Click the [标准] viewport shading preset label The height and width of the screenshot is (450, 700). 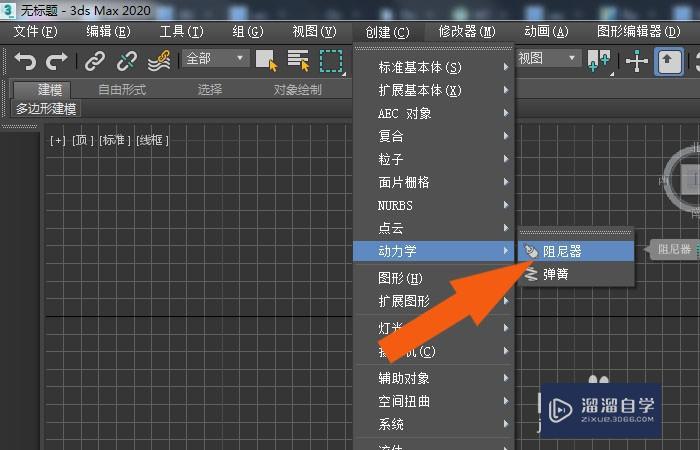(x=115, y=141)
